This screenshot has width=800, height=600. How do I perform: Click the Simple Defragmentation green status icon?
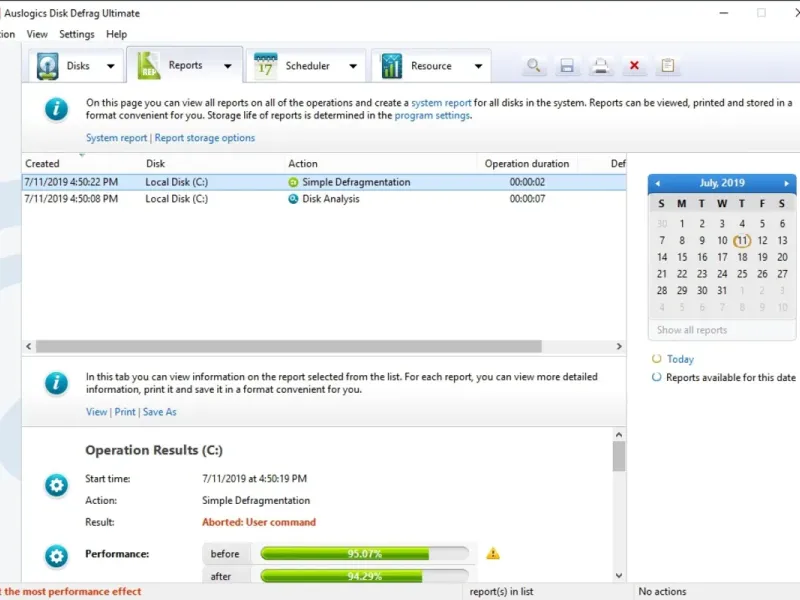pos(293,182)
